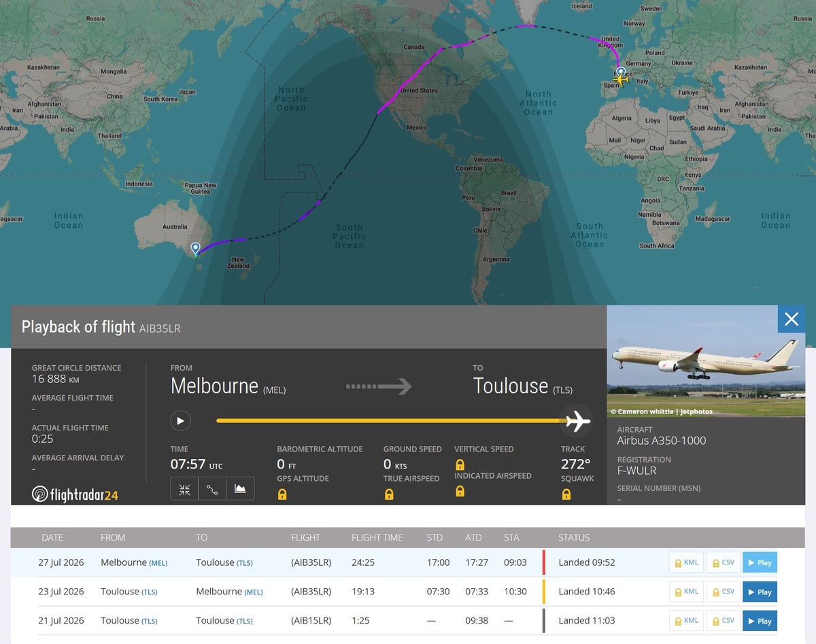Click the STD column header
Viewport: 816px width, 644px height.
pos(435,537)
